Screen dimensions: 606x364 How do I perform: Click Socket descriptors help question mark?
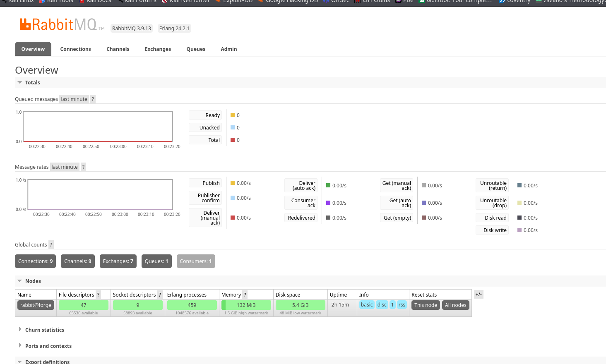pos(160,295)
